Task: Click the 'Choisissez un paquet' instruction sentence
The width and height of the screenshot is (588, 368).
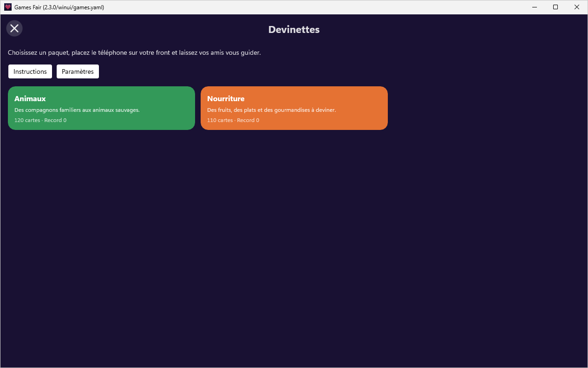Action: coord(134,53)
